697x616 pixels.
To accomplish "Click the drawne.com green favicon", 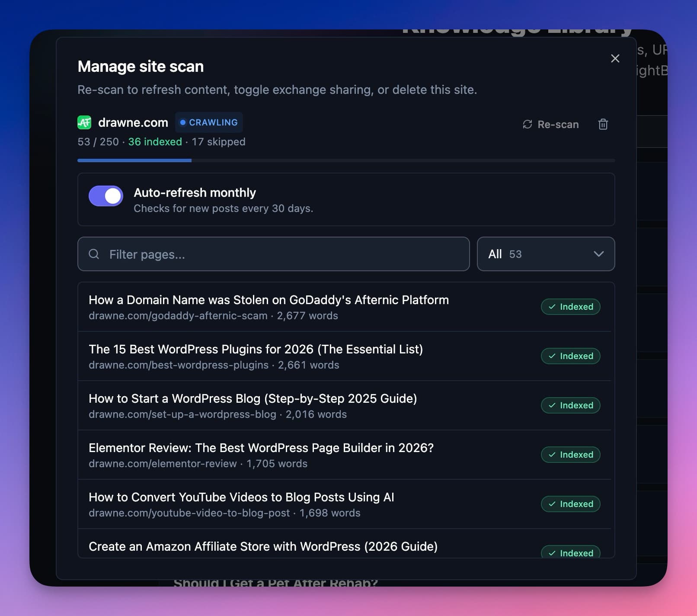I will (x=84, y=122).
